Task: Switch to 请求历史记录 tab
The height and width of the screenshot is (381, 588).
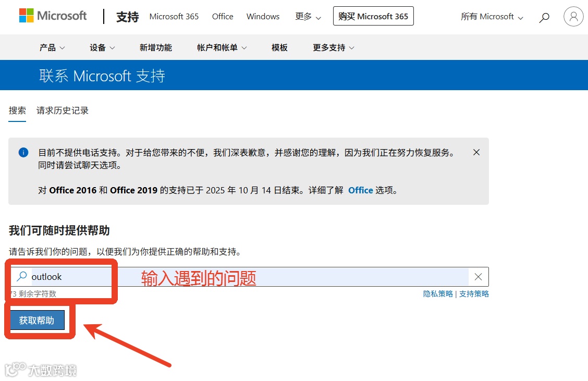Action: [x=62, y=110]
